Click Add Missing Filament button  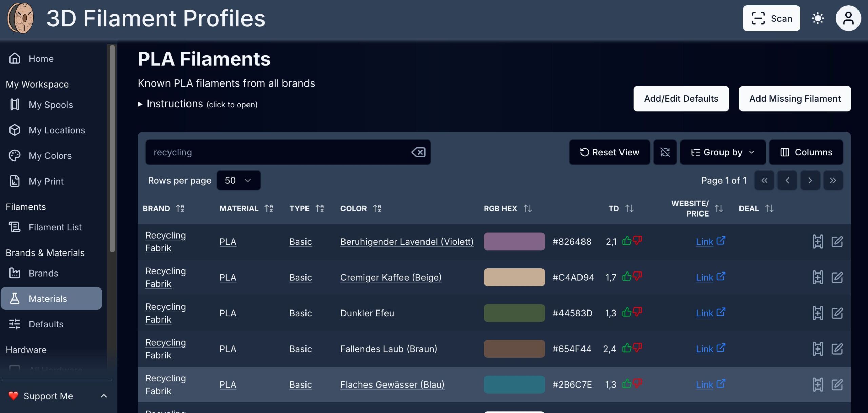point(794,98)
